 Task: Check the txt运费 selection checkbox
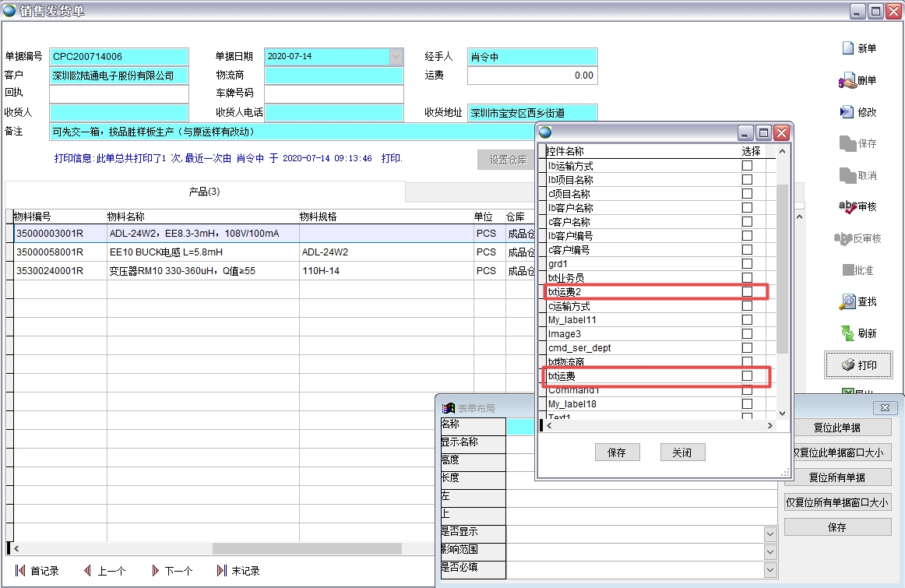click(x=748, y=377)
